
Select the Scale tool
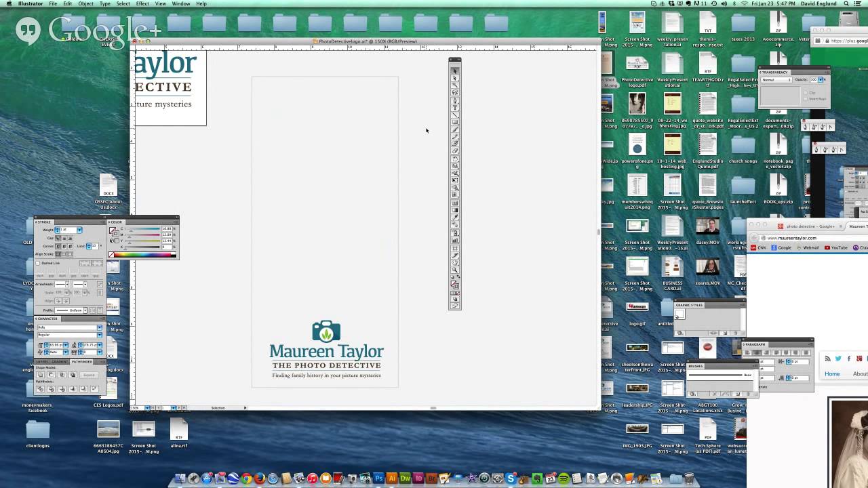pyautogui.click(x=455, y=167)
